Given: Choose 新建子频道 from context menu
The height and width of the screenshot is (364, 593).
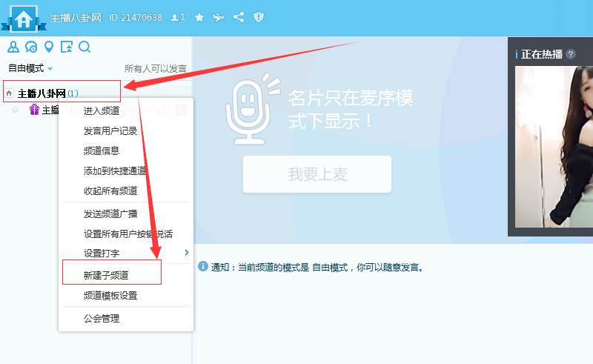Looking at the screenshot, I should coord(106,275).
